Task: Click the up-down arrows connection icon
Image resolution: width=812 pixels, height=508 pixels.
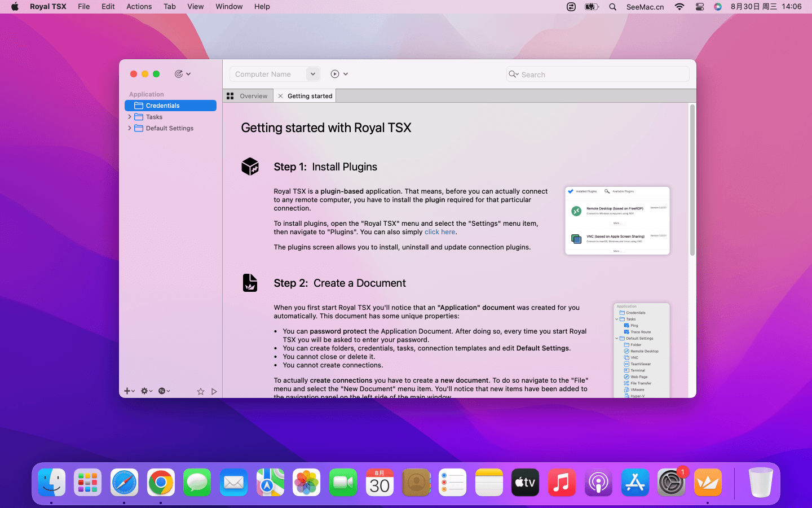Action: tap(162, 391)
